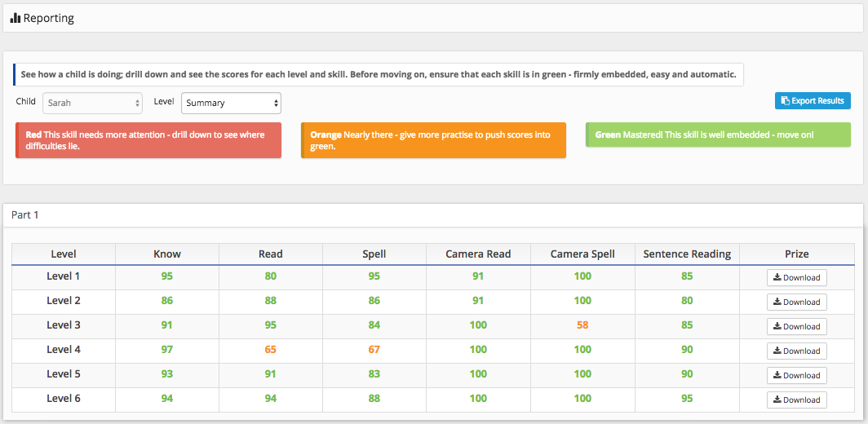Click the Reporting bar chart icon

tap(15, 18)
